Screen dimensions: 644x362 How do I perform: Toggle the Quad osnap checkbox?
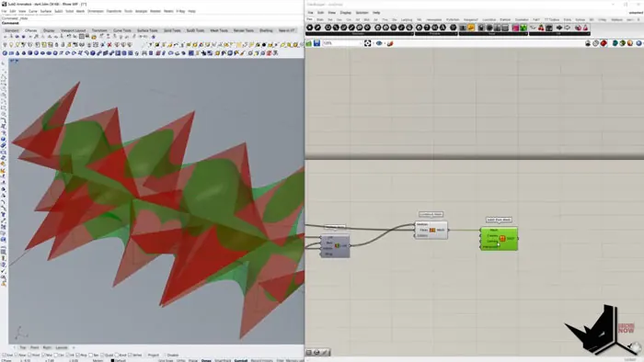[x=103, y=355]
